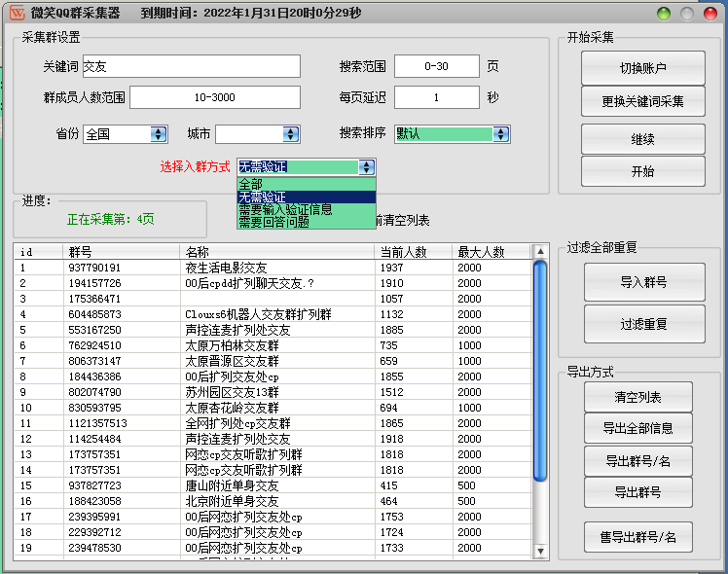Click the gray window button in title bar
Screen dimensions: 728x574
(x=687, y=14)
